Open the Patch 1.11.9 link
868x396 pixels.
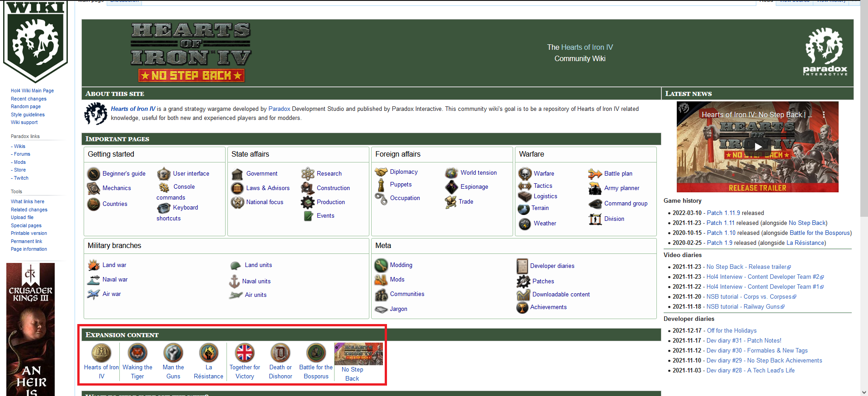[x=723, y=213]
